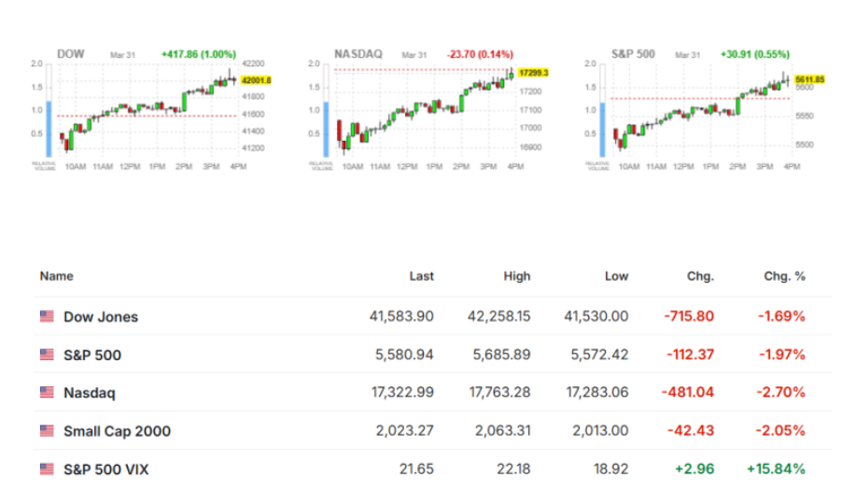The image size is (855, 504).
Task: Click Small Cap 2000 change -42.43
Action: 691,431
